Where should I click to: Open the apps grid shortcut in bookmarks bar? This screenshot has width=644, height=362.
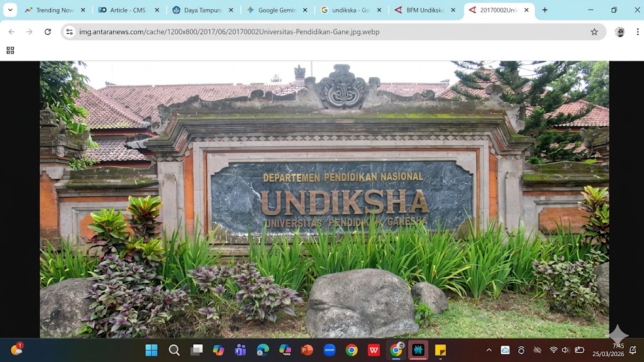coord(10,50)
